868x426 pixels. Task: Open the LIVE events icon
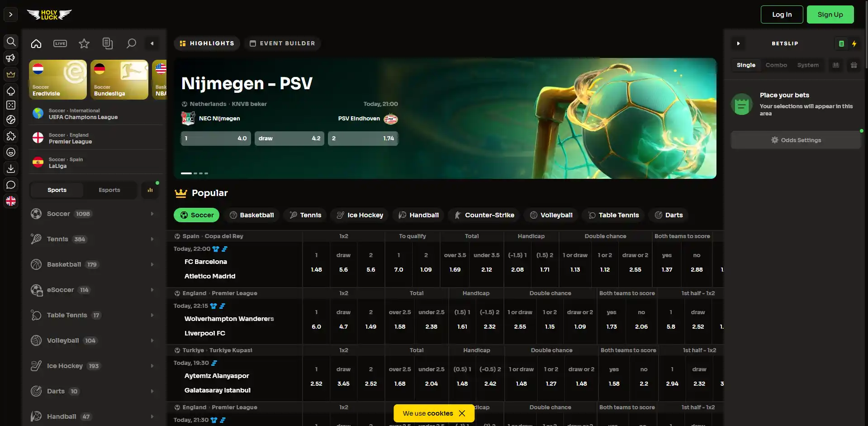pos(60,43)
